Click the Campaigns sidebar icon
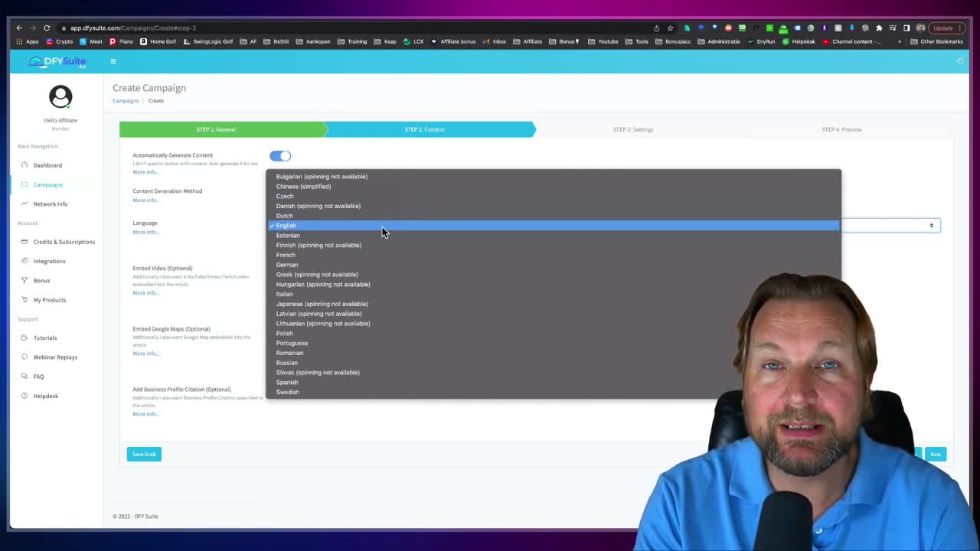Image resolution: width=980 pixels, height=551 pixels. coord(24,184)
